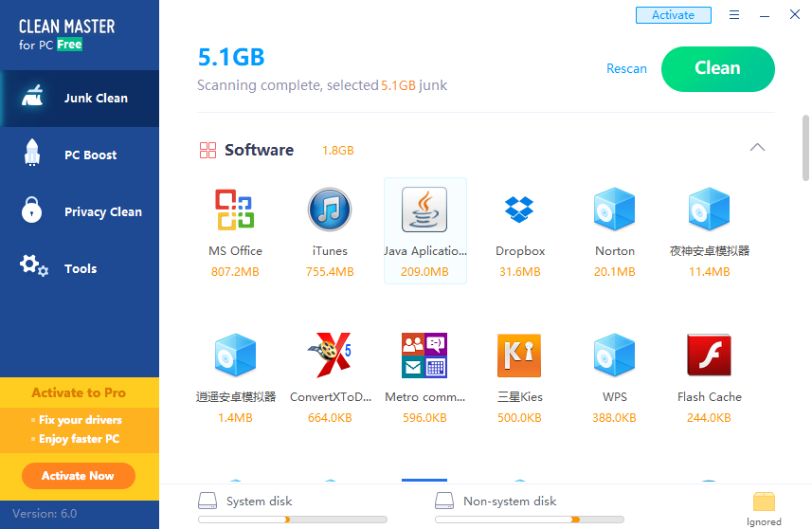Select the Dropbox junk item icon
812x529 pixels.
coord(519,210)
